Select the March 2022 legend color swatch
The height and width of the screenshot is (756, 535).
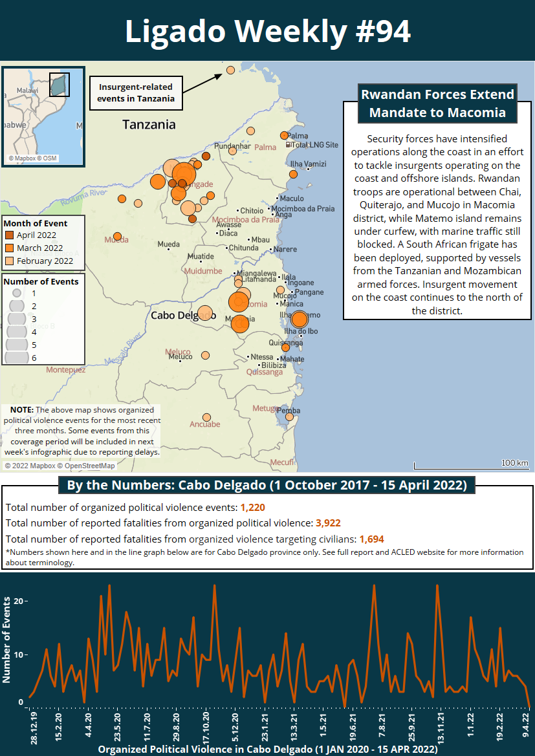(x=9, y=248)
